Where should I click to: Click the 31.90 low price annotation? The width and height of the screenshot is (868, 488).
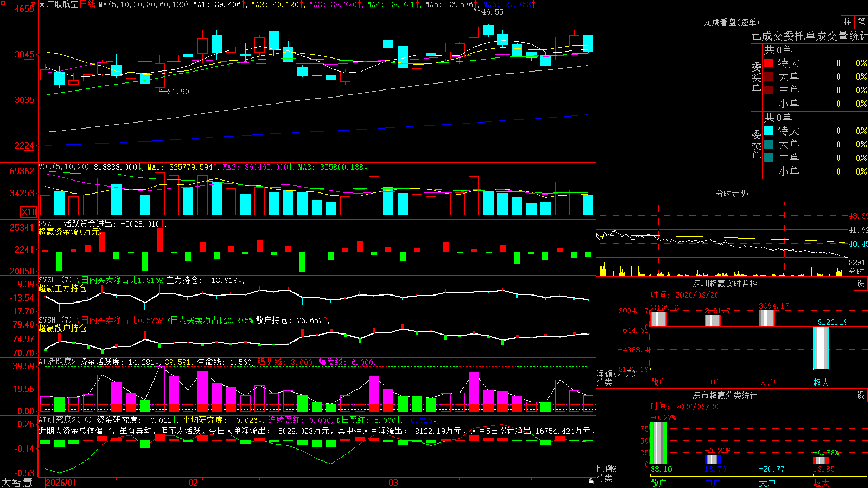pos(178,92)
